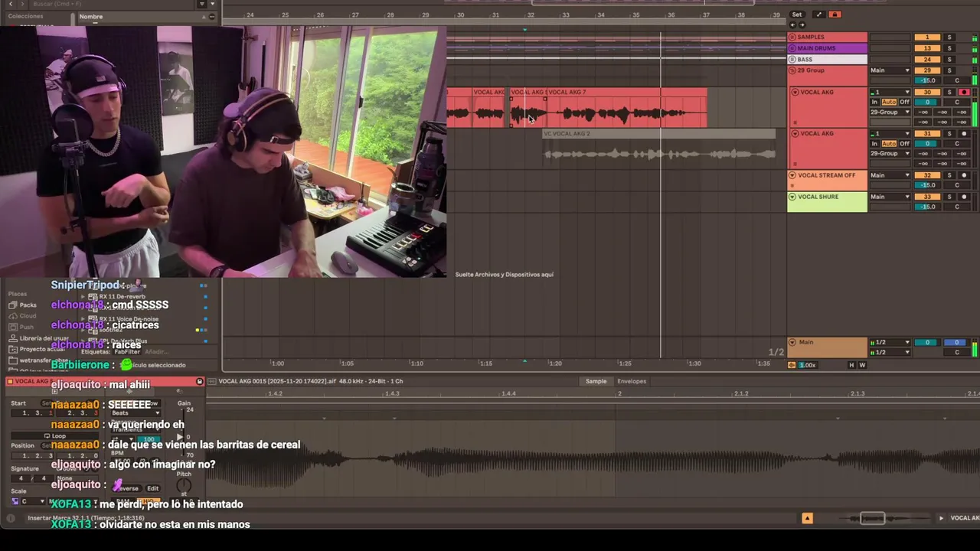This screenshot has height=551, width=980.
Task: Toggle track activator 30 on VOCAL AKG
Action: tap(927, 92)
